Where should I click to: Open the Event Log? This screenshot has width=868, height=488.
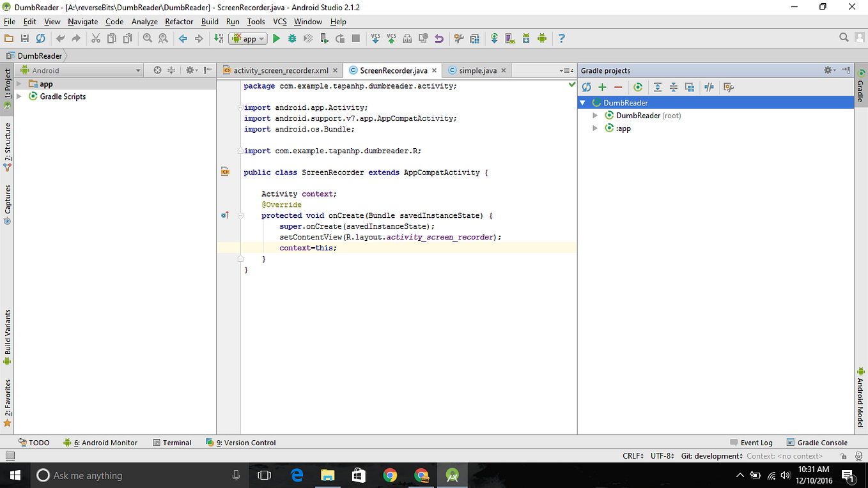pos(756,442)
